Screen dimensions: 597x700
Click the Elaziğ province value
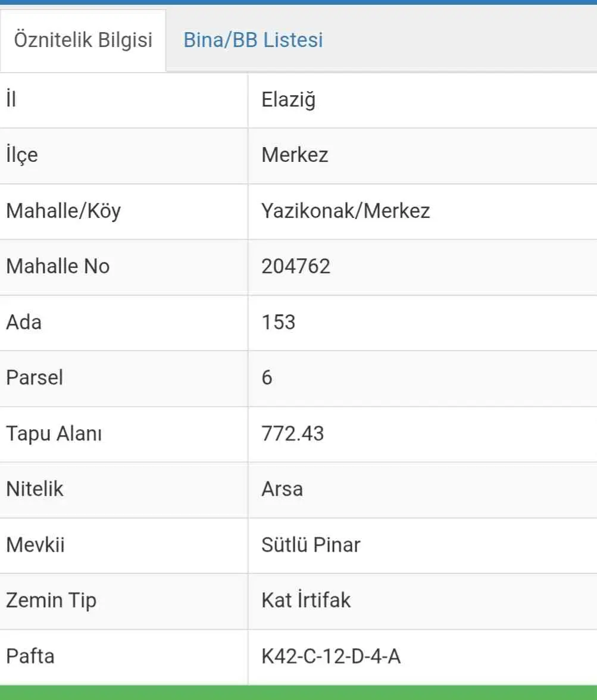[x=289, y=99]
